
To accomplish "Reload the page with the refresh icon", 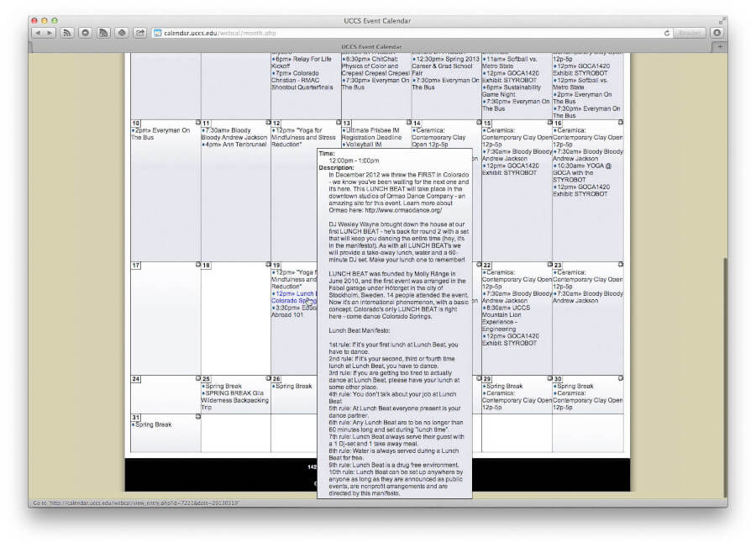I will (x=667, y=34).
